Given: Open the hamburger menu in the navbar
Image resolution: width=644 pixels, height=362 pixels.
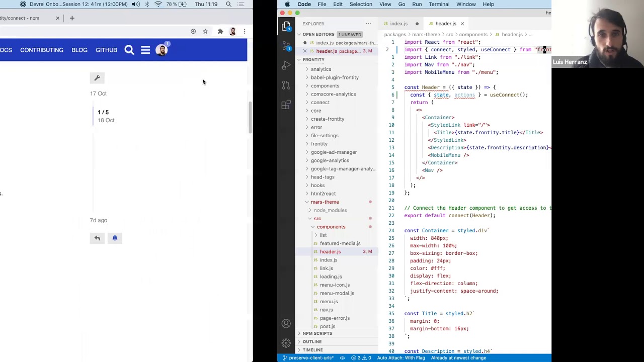Looking at the screenshot, I should [x=145, y=50].
